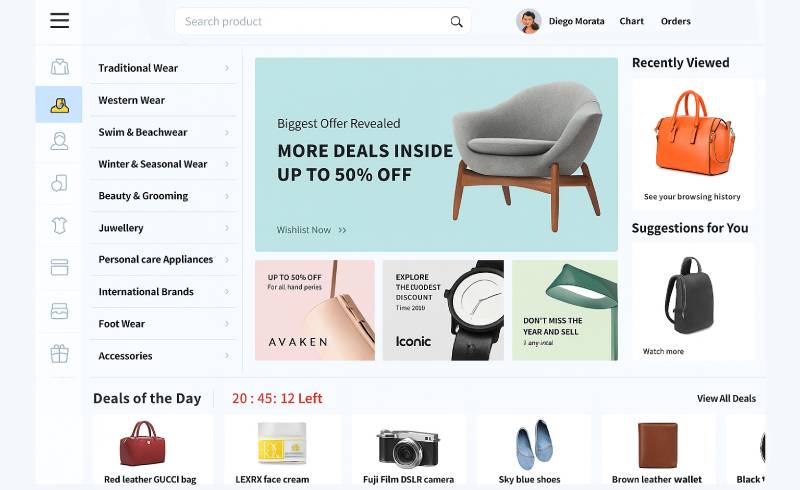
Task: Expand the Swim & Beachwear chevron
Action: click(227, 132)
